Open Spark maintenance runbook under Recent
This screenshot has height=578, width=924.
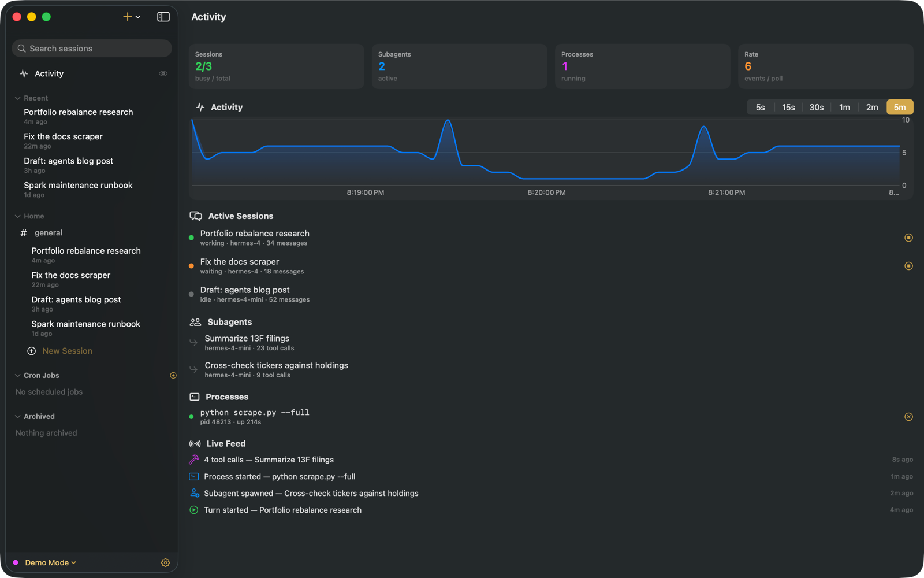click(78, 190)
